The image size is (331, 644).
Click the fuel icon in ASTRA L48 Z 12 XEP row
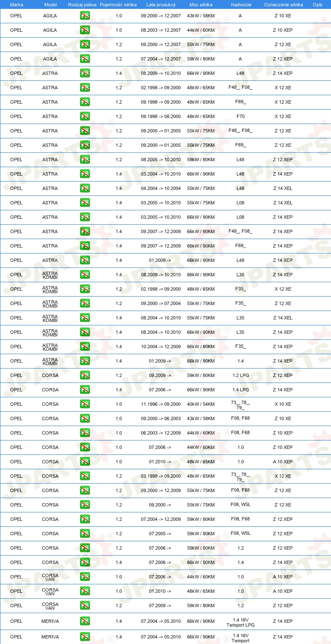pos(85,160)
